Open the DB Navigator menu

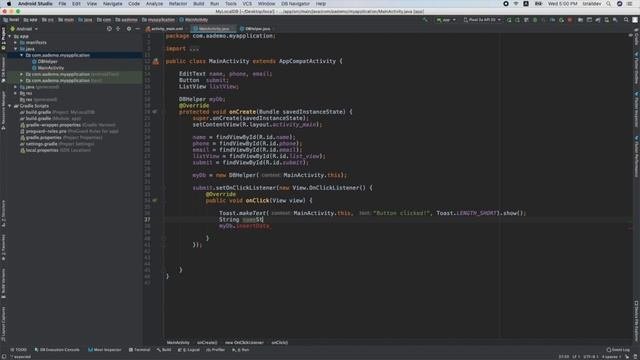296,4
